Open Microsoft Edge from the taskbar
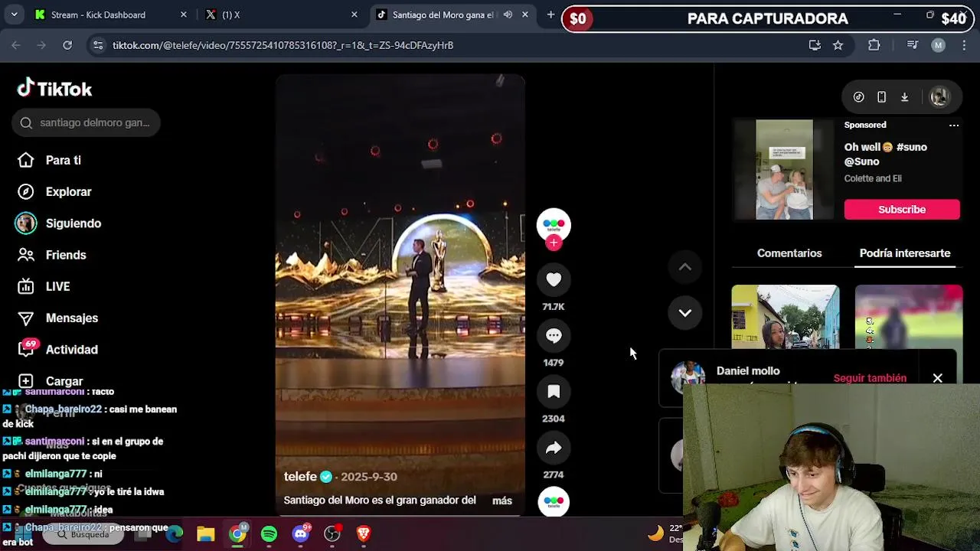 point(175,534)
